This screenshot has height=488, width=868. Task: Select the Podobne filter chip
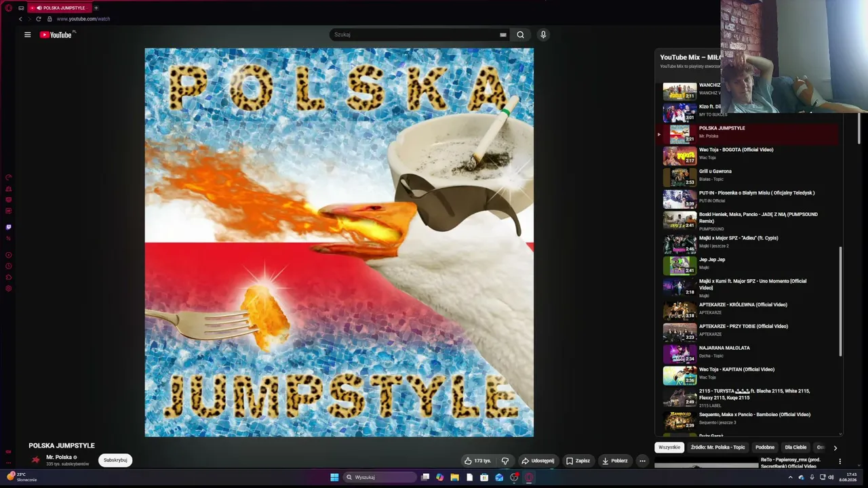pos(765,447)
